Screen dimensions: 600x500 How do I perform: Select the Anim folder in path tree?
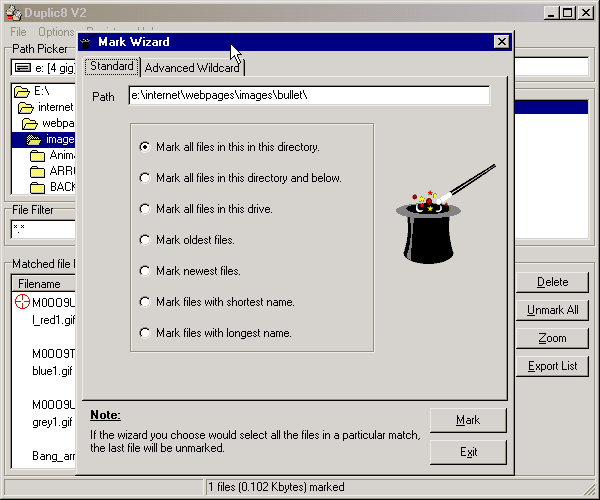tap(62, 155)
